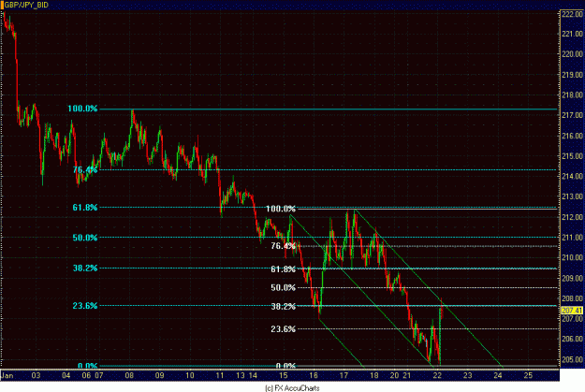The image size is (585, 392).
Task: Select the 08 date on time axis
Action: [x=129, y=375]
